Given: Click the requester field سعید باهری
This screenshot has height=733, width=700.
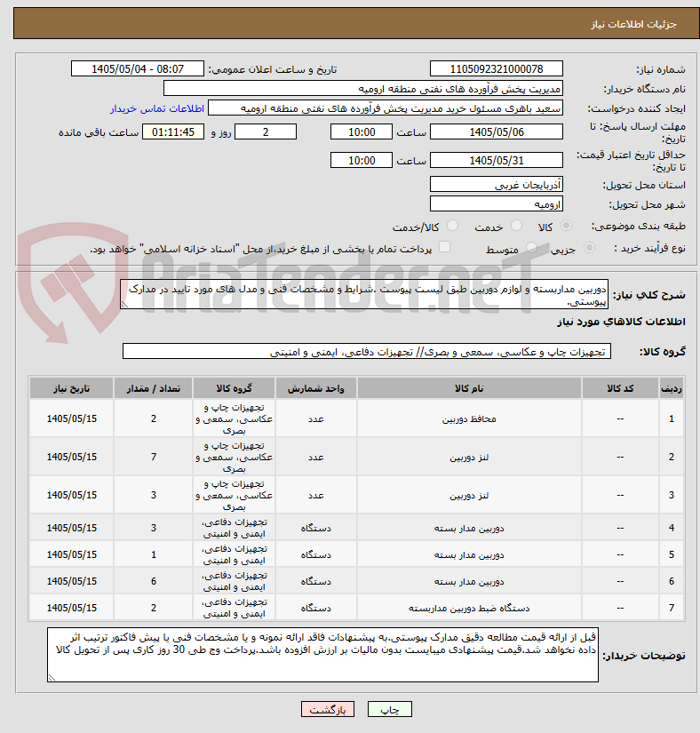Looking at the screenshot, I should pyautogui.click(x=386, y=108).
